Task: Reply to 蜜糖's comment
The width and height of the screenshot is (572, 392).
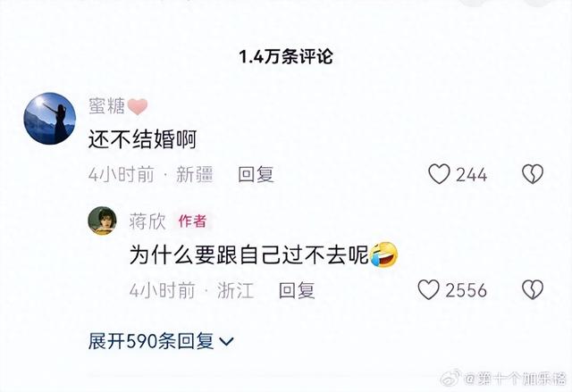Action: 256,174
